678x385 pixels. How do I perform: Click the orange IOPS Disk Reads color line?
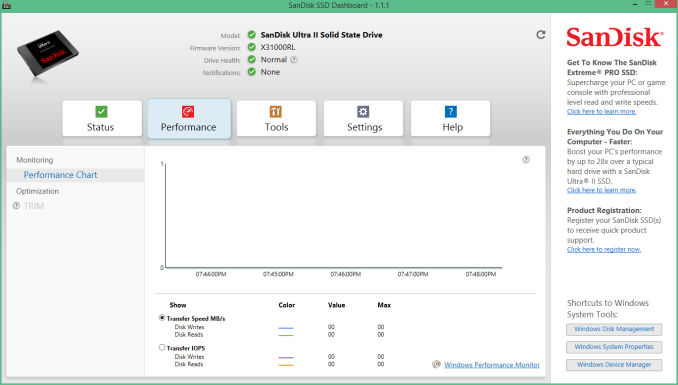point(286,365)
